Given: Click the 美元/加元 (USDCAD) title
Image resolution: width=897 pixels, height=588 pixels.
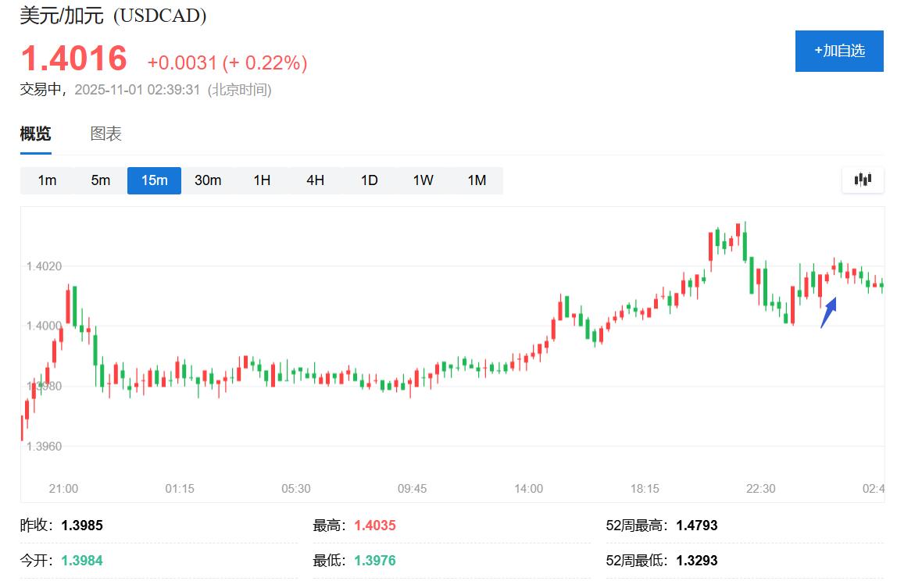Looking at the screenshot, I should pos(113,16).
